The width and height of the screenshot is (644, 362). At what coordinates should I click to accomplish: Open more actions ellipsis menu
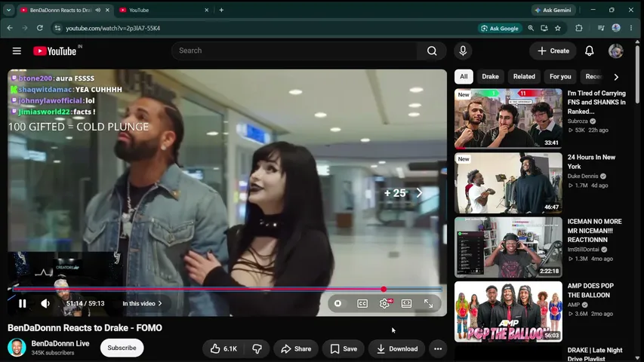point(438,349)
